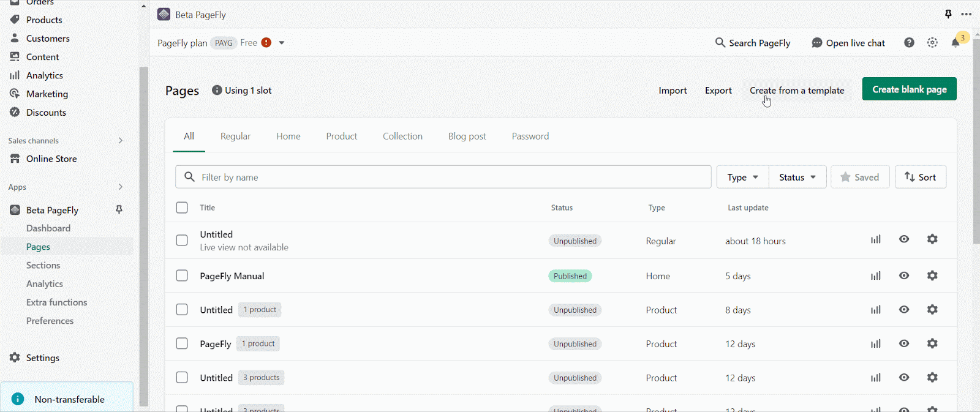The width and height of the screenshot is (980, 412).
Task: Check the PageFly 1 product row
Action: click(x=182, y=343)
